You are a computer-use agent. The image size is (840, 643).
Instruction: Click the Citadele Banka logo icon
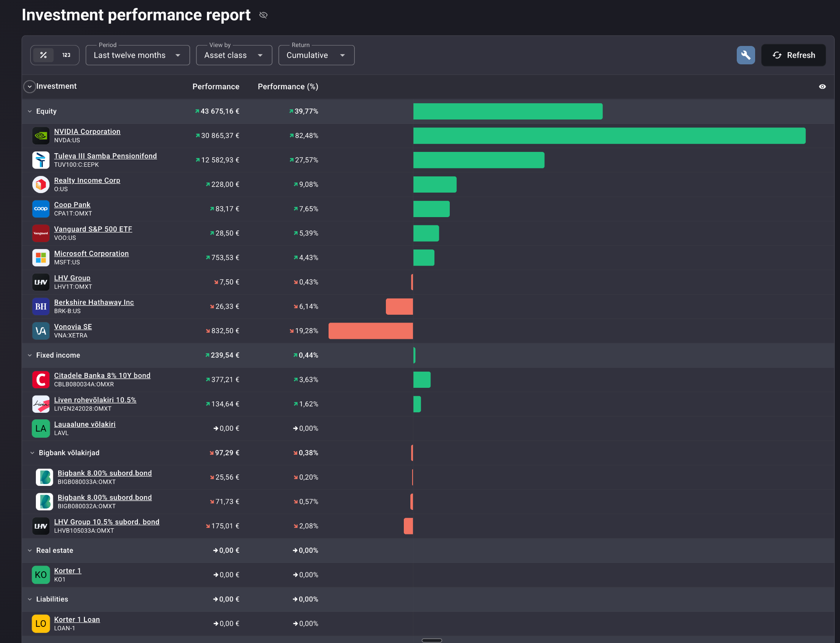click(41, 379)
